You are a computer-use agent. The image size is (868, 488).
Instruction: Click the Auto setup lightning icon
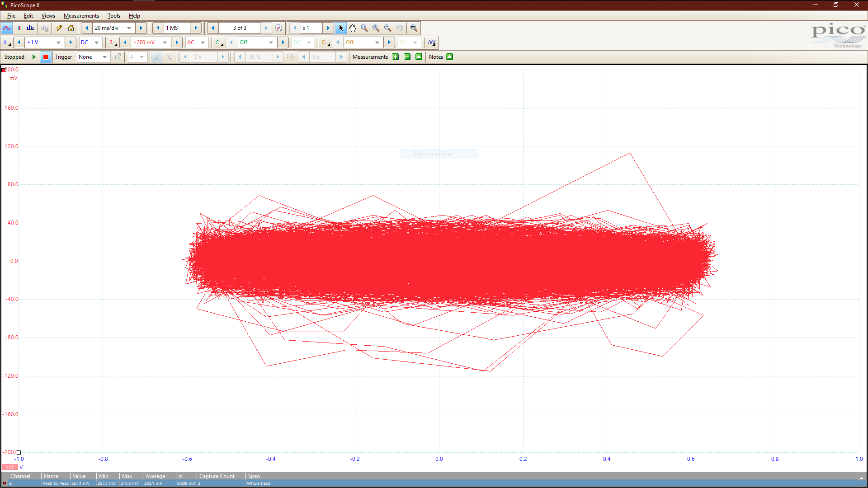point(59,28)
